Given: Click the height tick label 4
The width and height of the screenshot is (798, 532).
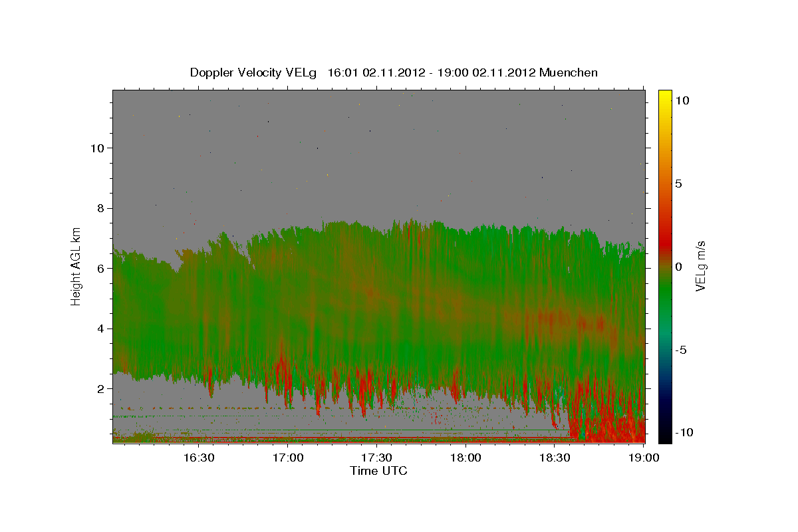Looking at the screenshot, I should [x=101, y=329].
